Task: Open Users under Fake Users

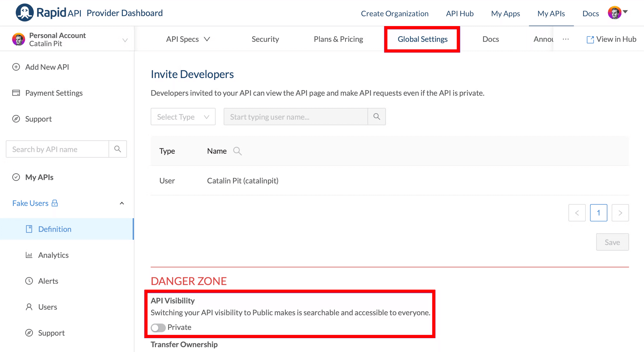Action: click(x=47, y=307)
